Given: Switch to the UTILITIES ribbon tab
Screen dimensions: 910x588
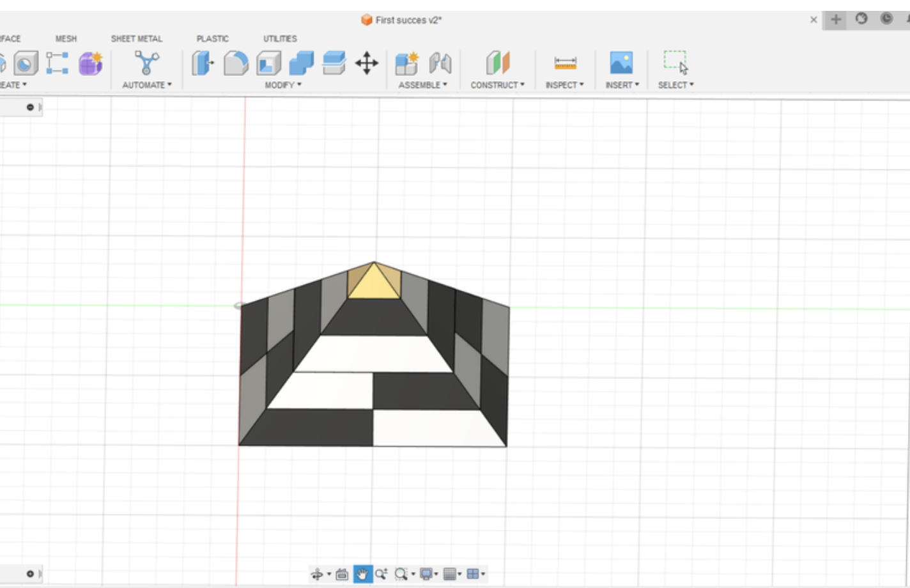Looking at the screenshot, I should point(280,38).
